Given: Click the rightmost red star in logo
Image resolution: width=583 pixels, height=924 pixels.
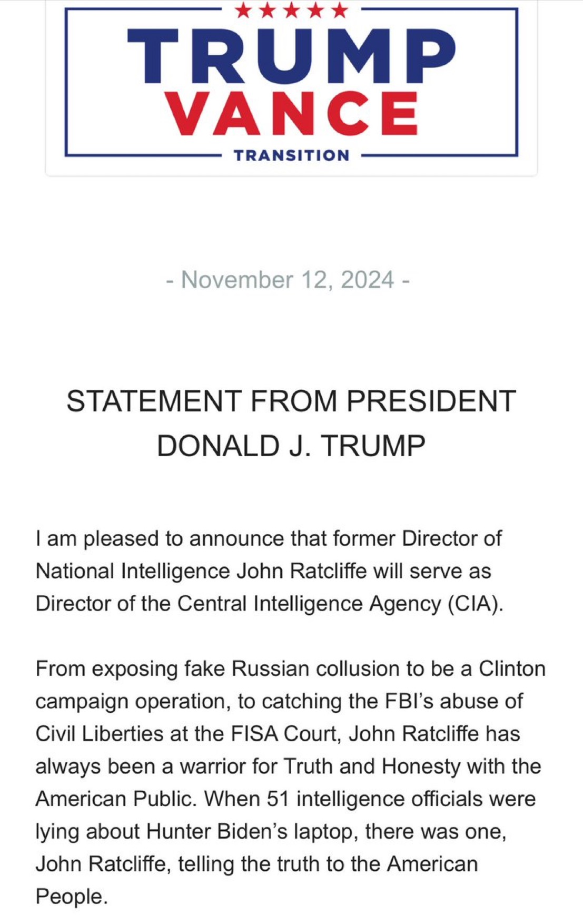Looking at the screenshot, I should click(x=340, y=10).
